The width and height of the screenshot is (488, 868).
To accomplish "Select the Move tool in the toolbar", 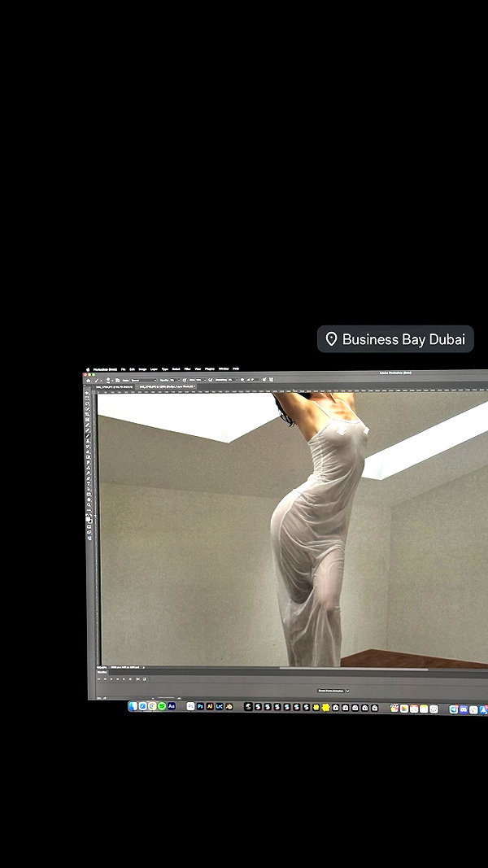I will tap(87, 393).
